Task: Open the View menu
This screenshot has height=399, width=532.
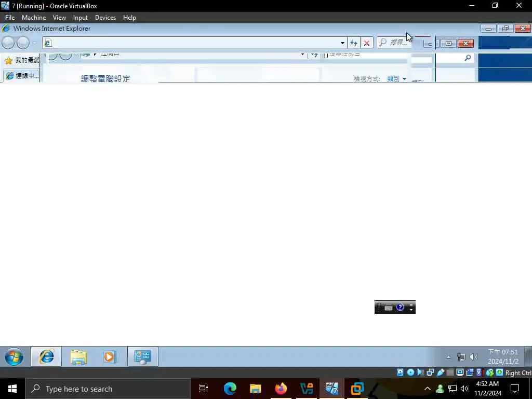Action: (x=59, y=18)
